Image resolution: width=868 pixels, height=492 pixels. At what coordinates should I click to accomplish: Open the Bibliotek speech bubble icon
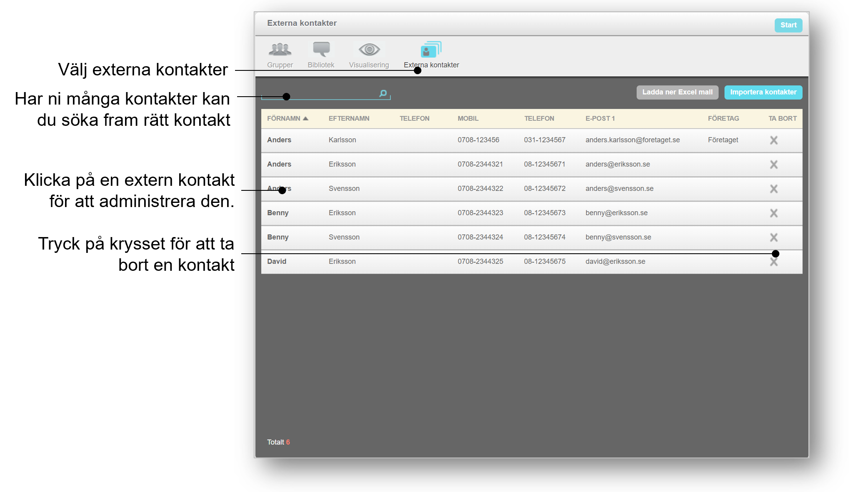click(x=321, y=49)
